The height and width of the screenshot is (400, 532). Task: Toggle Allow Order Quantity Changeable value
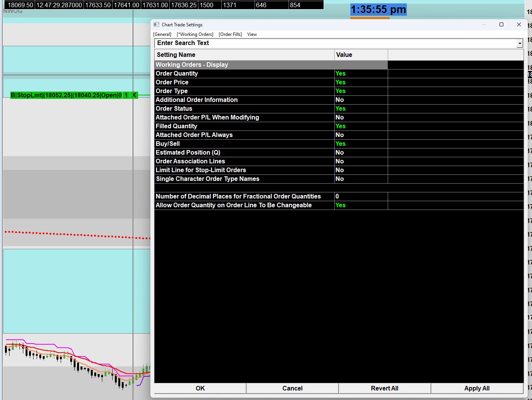(x=361, y=205)
